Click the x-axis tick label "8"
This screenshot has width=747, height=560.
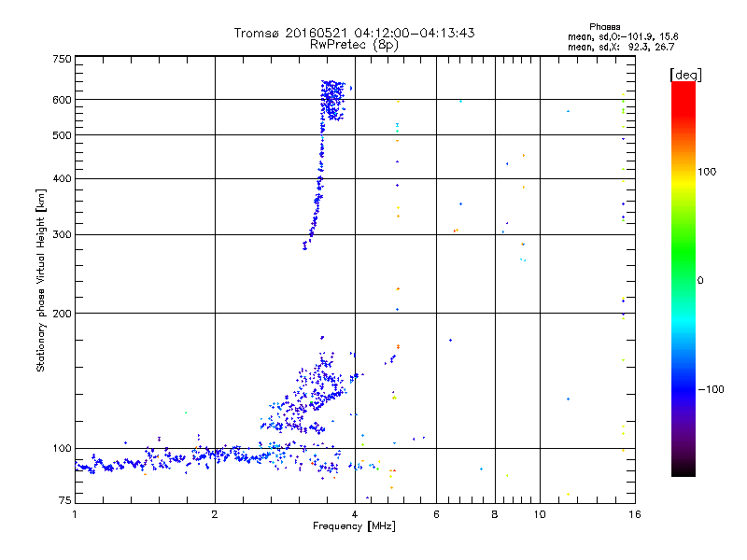[x=495, y=514]
